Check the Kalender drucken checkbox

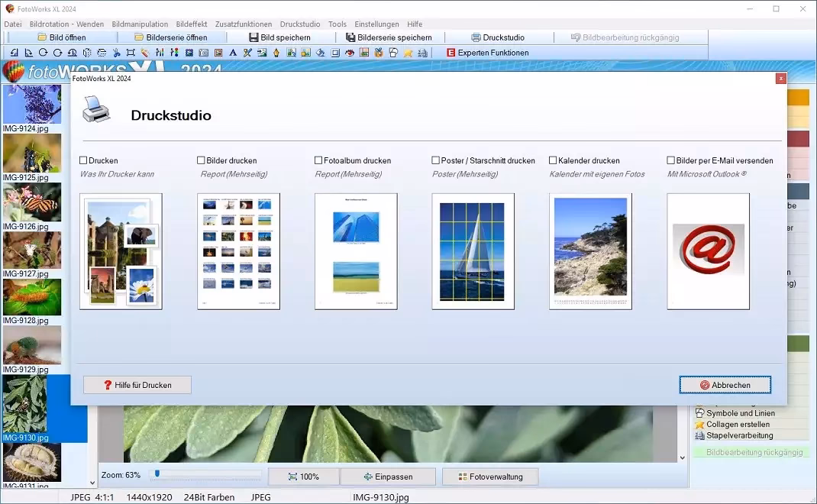click(553, 160)
